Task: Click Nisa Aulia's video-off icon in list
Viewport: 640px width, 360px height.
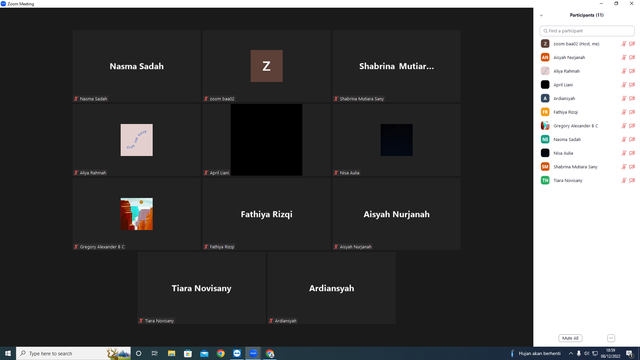Action: coord(632,153)
